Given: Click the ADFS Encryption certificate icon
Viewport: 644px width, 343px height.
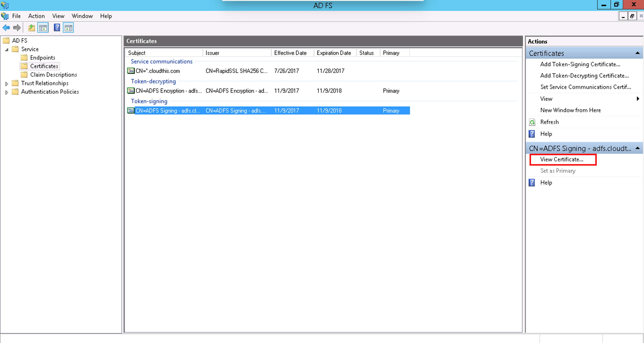Looking at the screenshot, I should [x=131, y=91].
